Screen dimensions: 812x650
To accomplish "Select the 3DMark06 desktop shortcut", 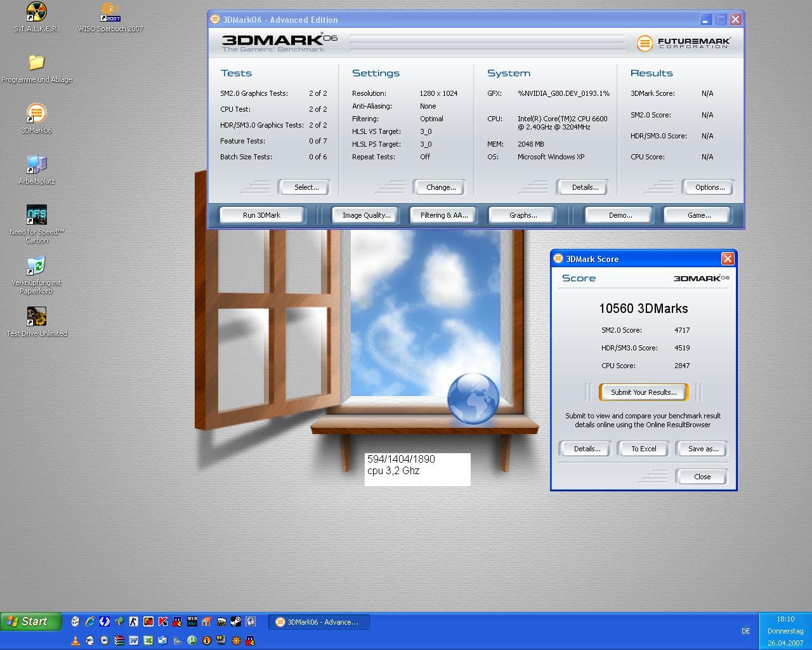I will point(36,119).
